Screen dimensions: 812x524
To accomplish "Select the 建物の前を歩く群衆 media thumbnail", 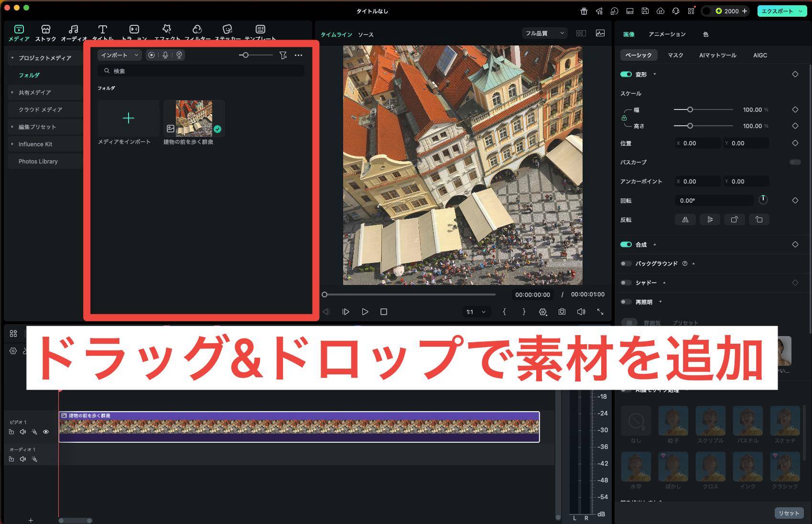I will click(194, 118).
